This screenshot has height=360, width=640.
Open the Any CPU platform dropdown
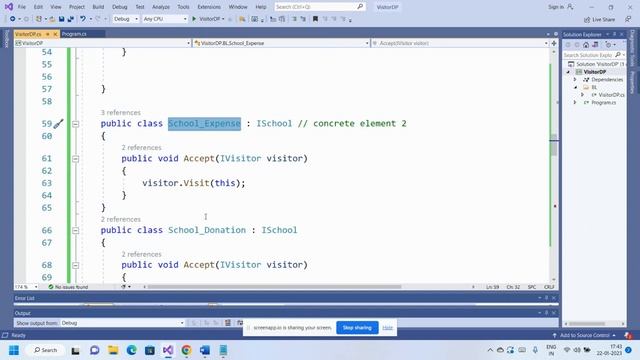tap(165, 19)
